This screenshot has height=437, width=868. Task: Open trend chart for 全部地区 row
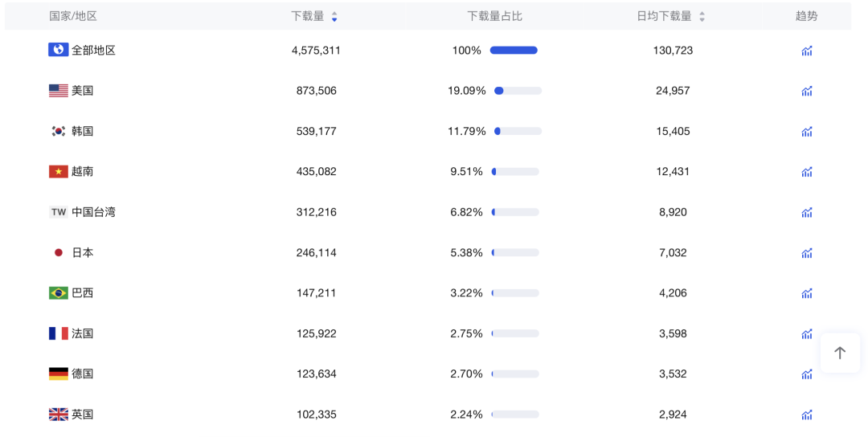pyautogui.click(x=806, y=51)
